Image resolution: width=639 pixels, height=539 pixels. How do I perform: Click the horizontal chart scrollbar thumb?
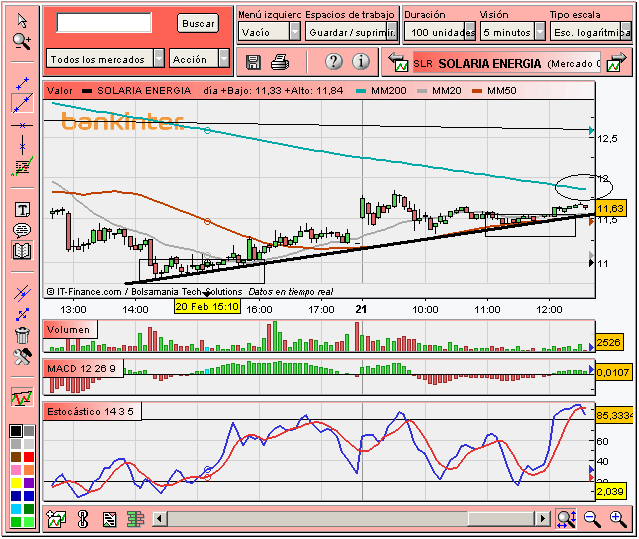[x=501, y=519]
